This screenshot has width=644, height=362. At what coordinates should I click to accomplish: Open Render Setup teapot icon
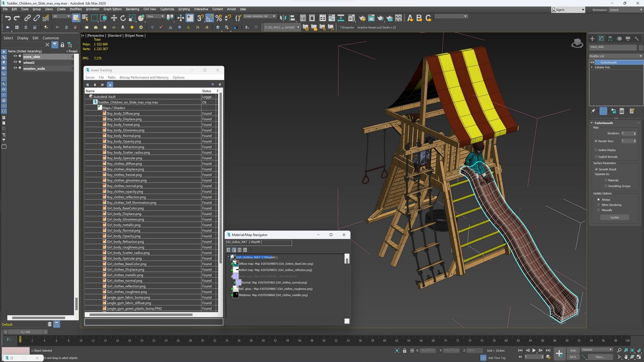click(x=362, y=18)
